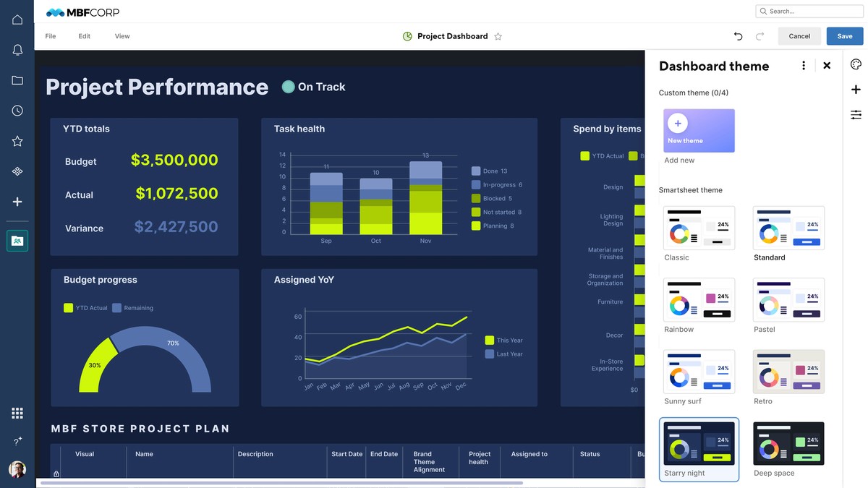
Task: Click the sidebar plus create icon
Action: point(17,202)
